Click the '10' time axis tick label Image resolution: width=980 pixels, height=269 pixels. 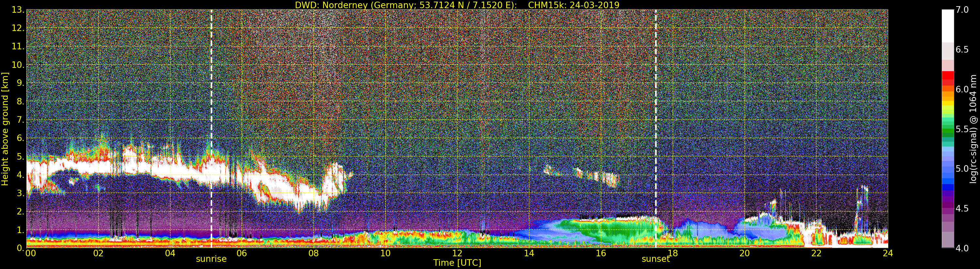tap(385, 253)
